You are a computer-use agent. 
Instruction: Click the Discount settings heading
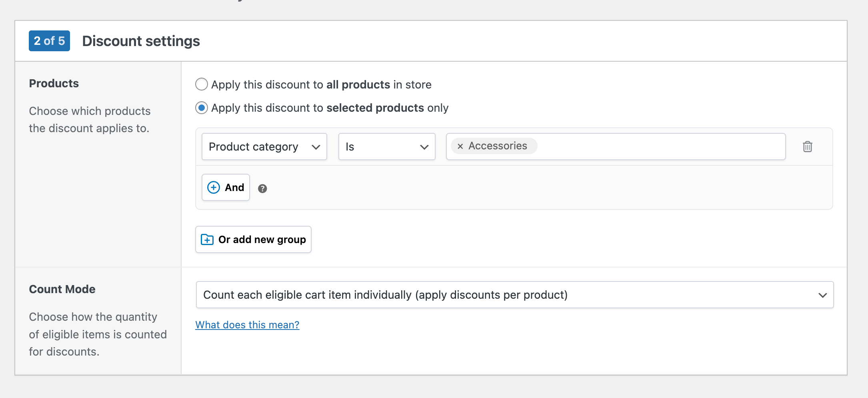pos(141,41)
